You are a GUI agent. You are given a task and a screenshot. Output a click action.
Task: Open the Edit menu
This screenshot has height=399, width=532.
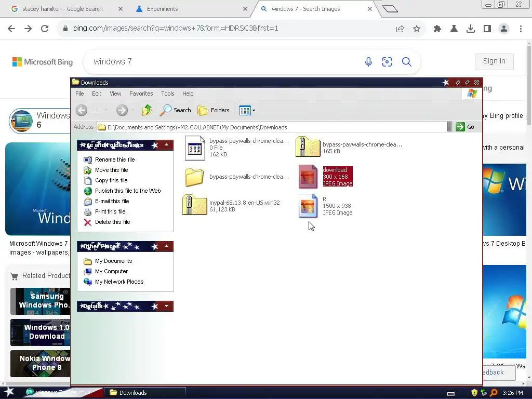click(97, 94)
